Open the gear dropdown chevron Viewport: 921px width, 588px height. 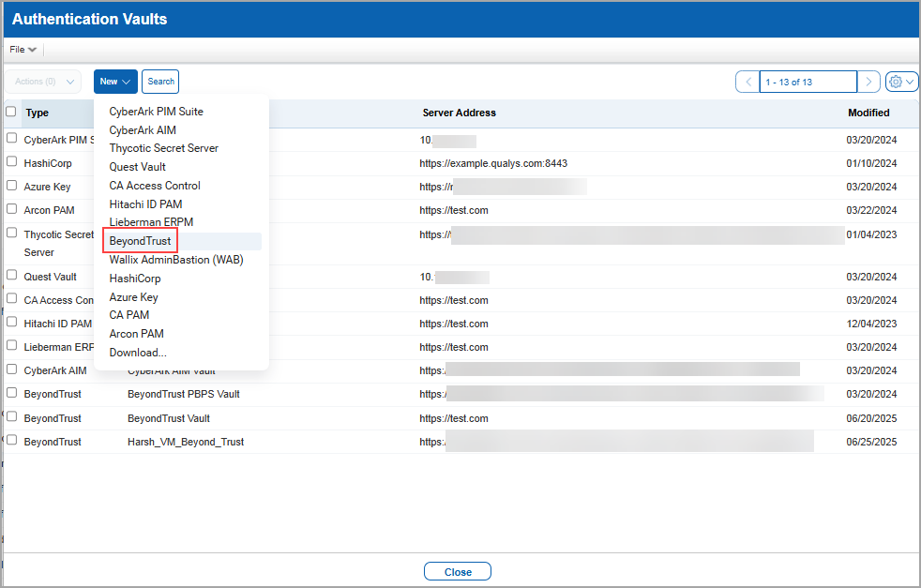pyautogui.click(x=908, y=82)
